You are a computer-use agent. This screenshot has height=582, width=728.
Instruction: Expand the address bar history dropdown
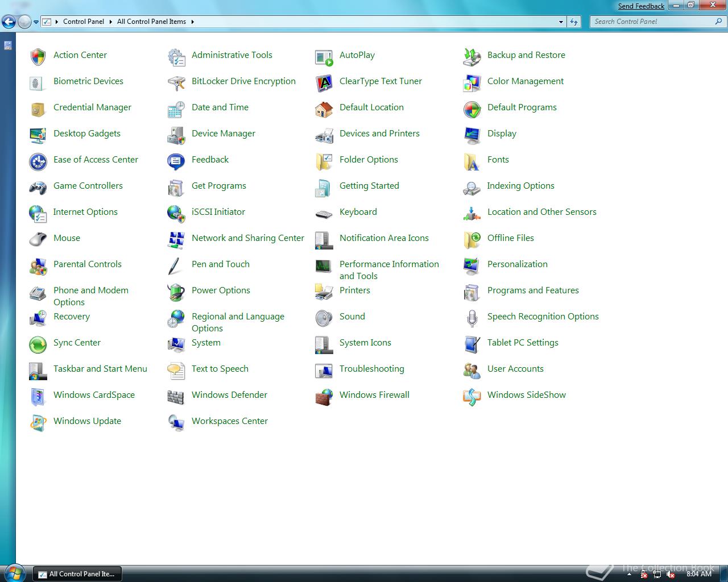tap(561, 22)
